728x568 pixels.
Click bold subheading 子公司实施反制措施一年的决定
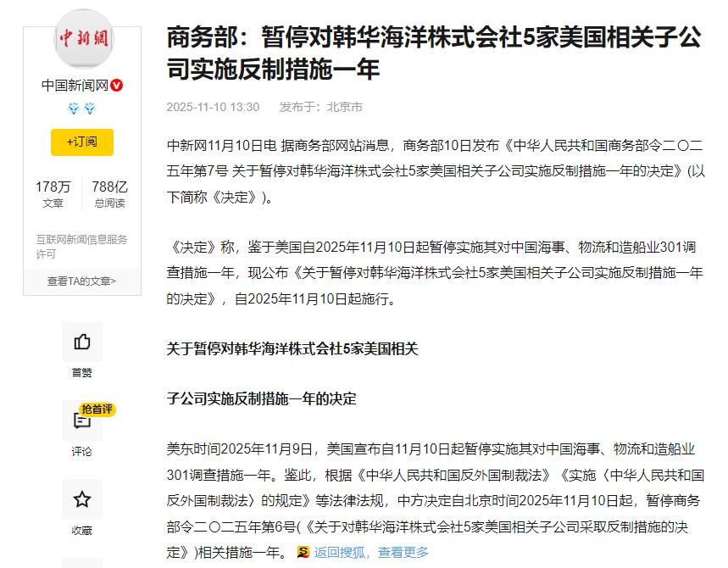[x=261, y=399]
